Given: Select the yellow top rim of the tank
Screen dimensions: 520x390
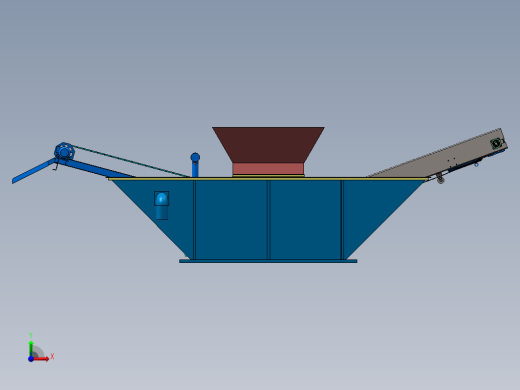Looking at the screenshot, I should (268, 179).
